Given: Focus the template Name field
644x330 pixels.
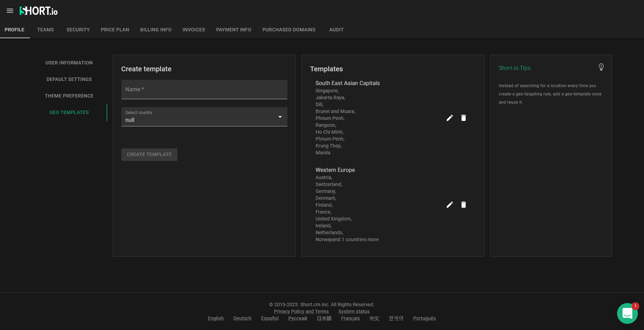Looking at the screenshot, I should pyautogui.click(x=204, y=90).
